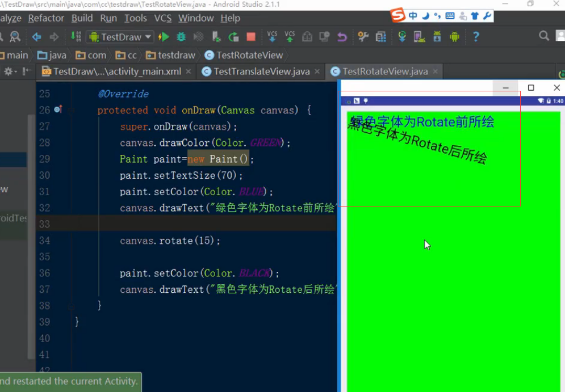The width and height of the screenshot is (565, 392).
Task: Click the fold end marker on line 38
Action: click(71, 306)
